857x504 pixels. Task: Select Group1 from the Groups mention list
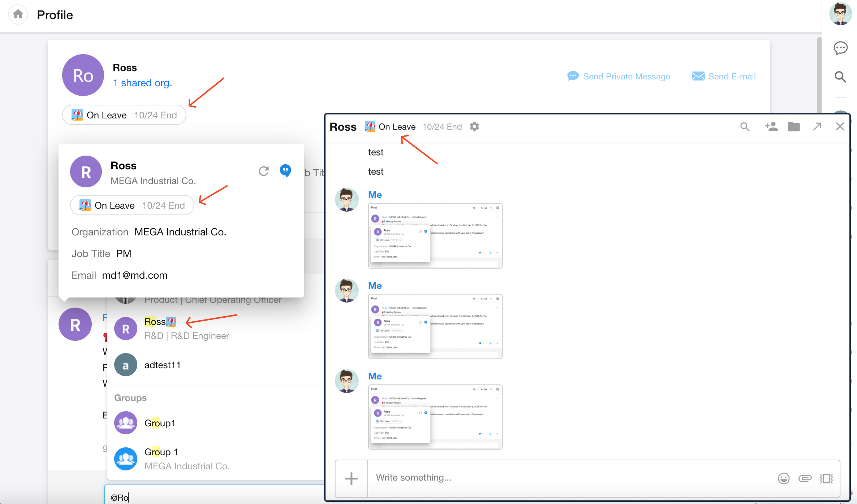pos(160,423)
